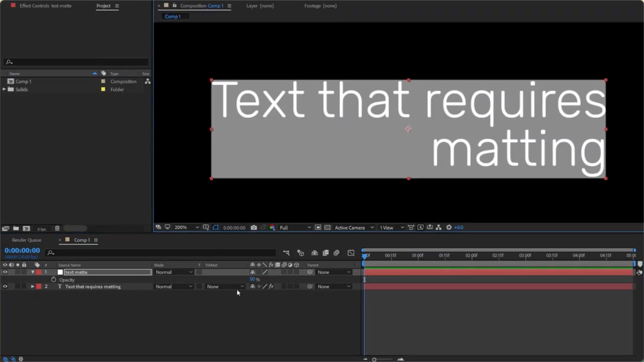Open TrkMat dropdown set to None
Screen dimensions: 644x362
(x=225, y=287)
